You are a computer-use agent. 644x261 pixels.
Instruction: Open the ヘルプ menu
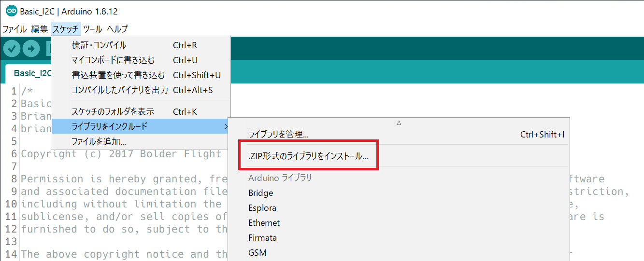[117, 29]
